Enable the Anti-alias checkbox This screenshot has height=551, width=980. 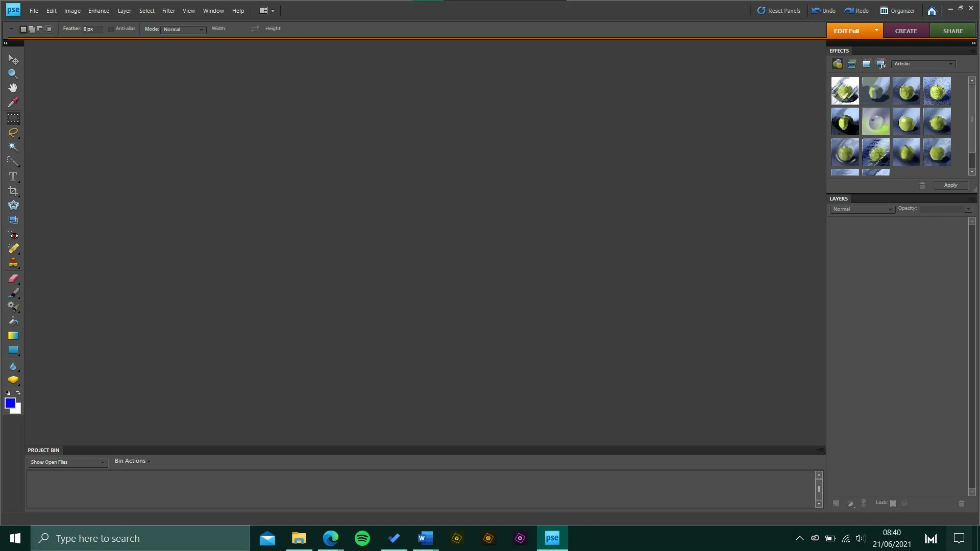(111, 29)
